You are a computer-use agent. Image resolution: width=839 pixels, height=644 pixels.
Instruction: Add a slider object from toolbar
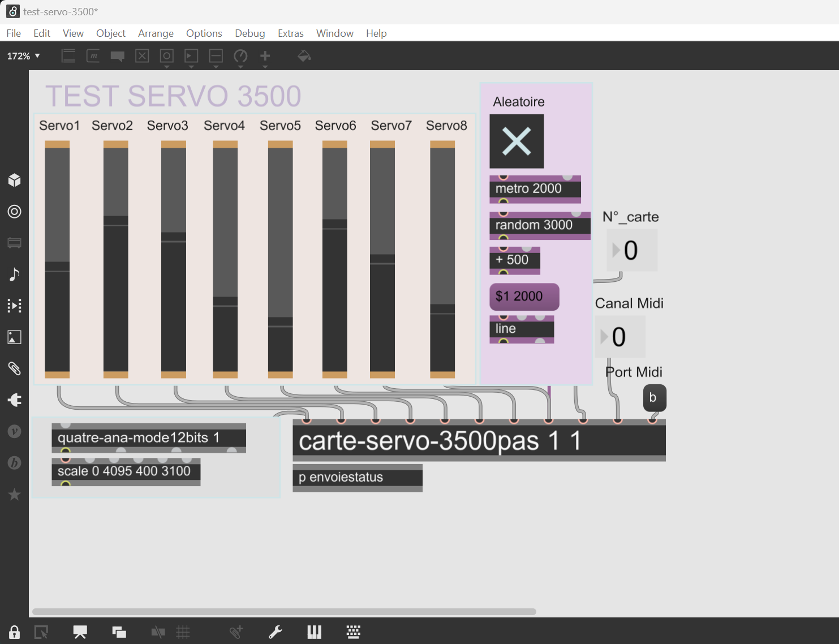(216, 56)
